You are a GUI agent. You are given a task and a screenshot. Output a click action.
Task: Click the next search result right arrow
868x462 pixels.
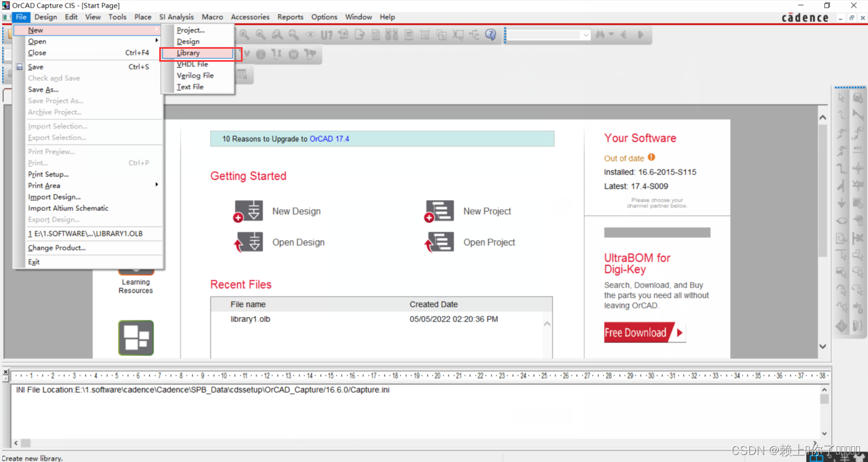pos(641,35)
